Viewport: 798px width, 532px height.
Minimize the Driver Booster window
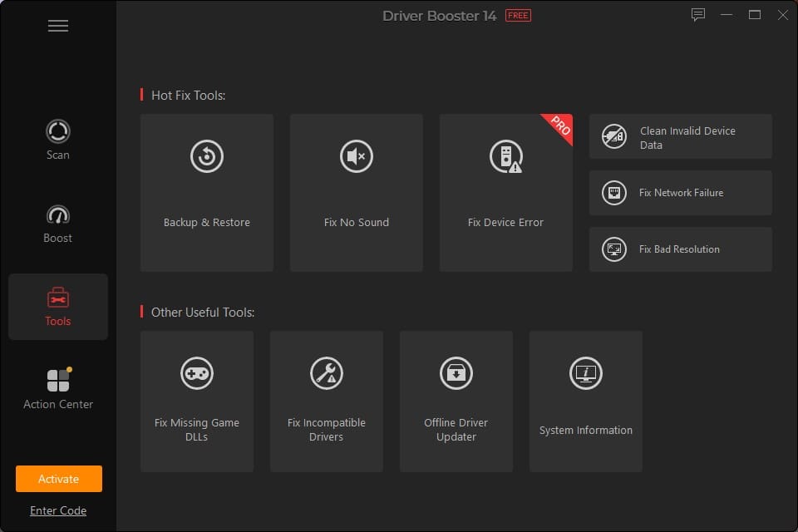[727, 15]
